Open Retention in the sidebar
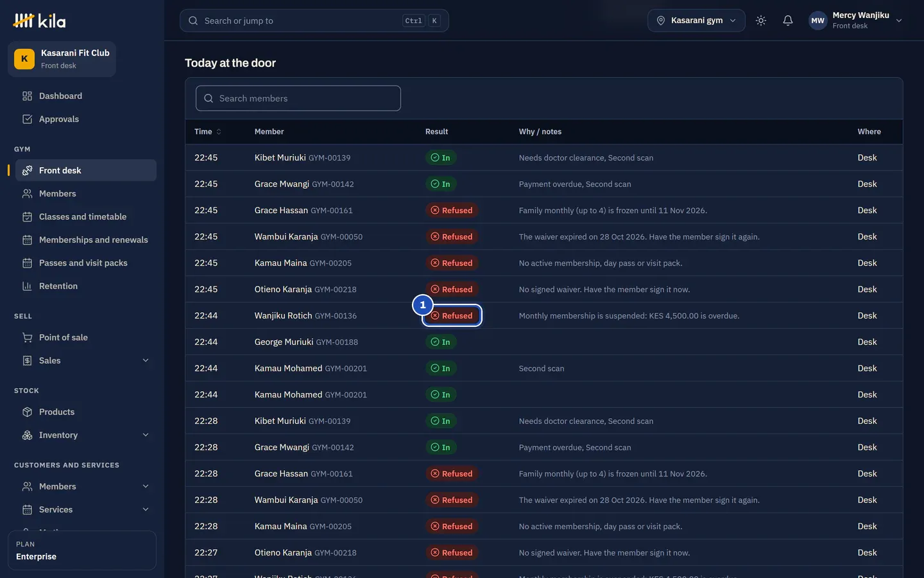The height and width of the screenshot is (578, 924). tap(85, 286)
